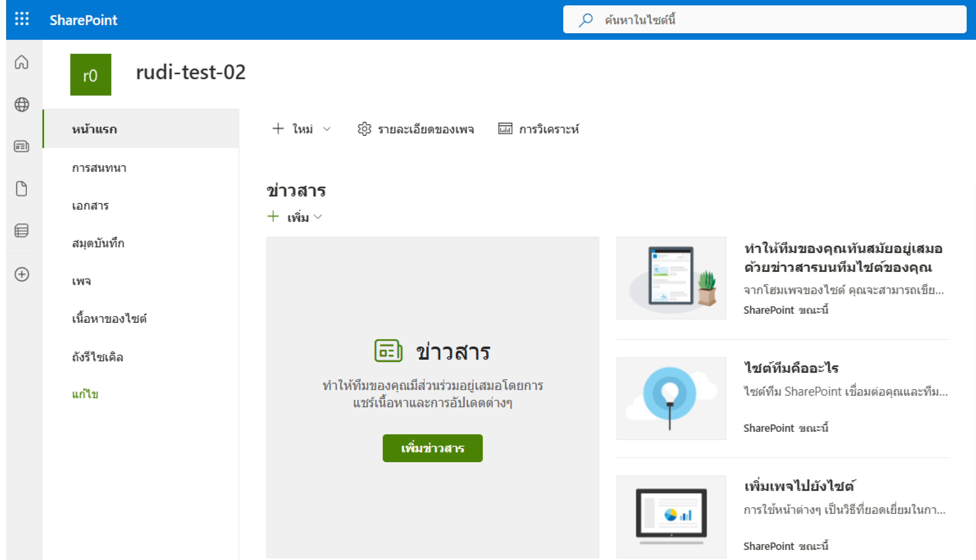Open My lists icon in left rail

21,231
